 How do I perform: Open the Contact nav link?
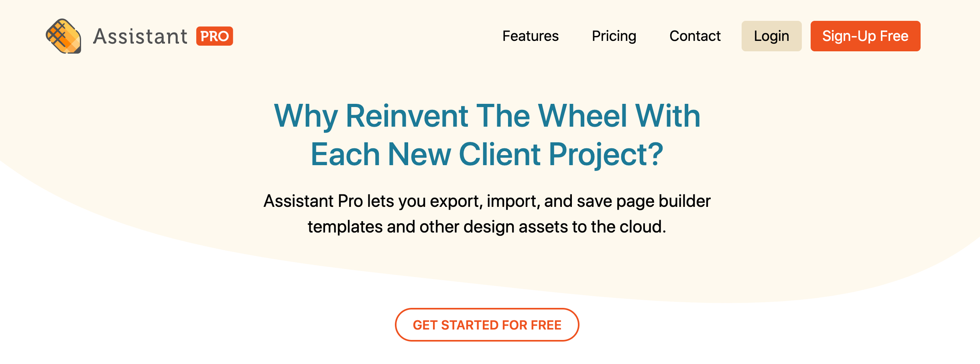[x=695, y=36]
